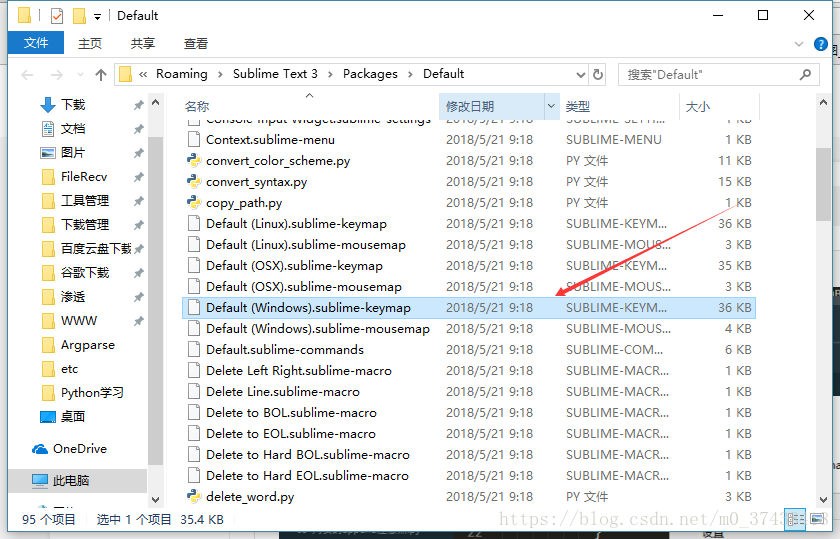Unpin 下载 with its pin icon
The height and width of the screenshot is (539, 840).
(x=138, y=105)
